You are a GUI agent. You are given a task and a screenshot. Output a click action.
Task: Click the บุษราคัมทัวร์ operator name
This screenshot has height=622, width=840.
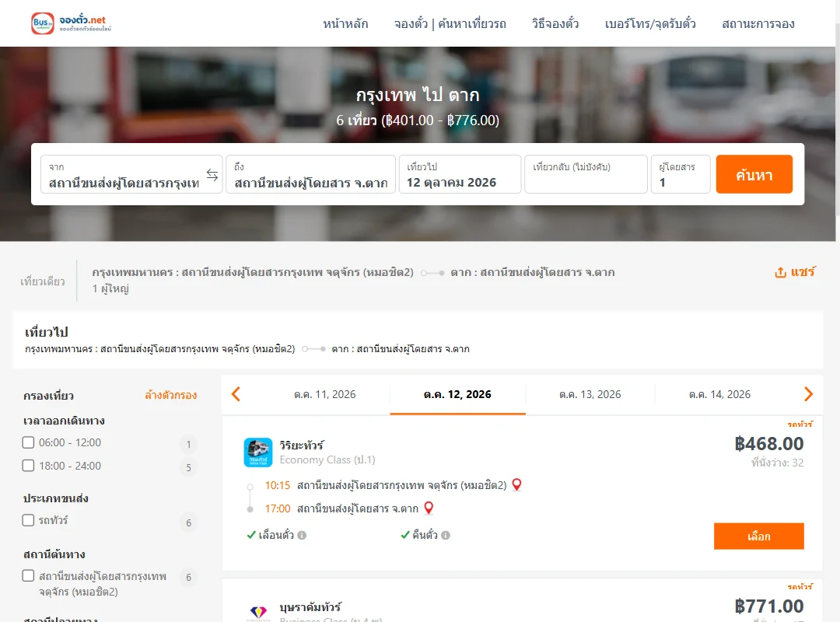point(310,607)
